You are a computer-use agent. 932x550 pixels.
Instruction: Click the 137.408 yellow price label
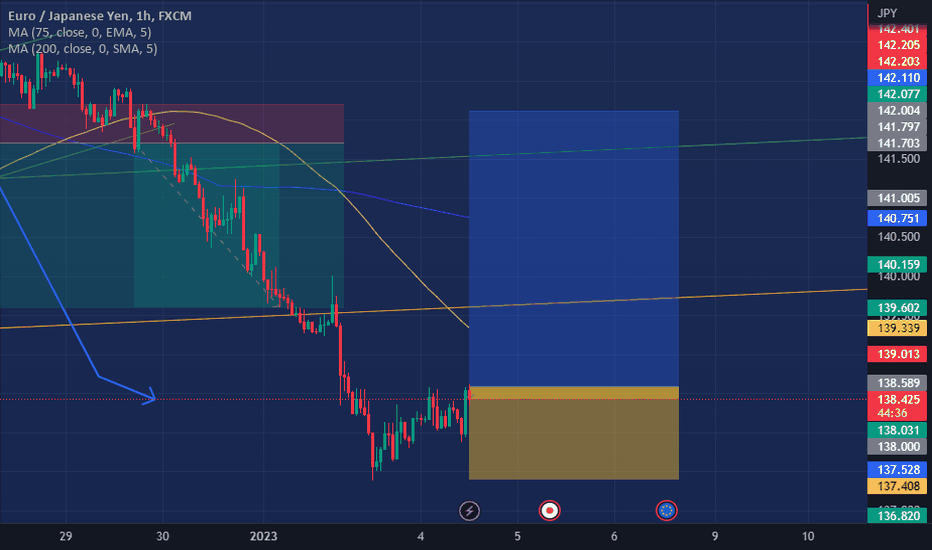898,486
